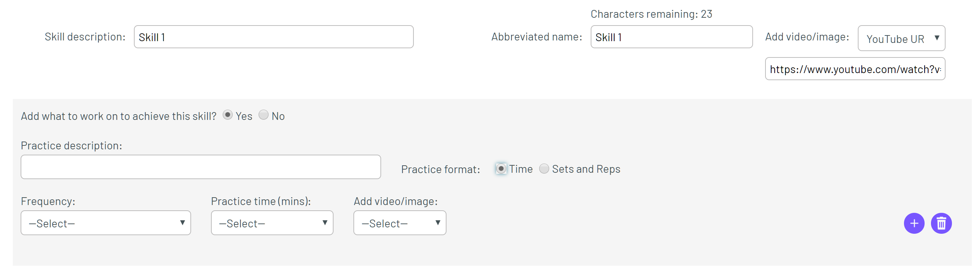Screen dimensions: 980x271
Task: Click the Practice description input box
Action: (201, 167)
